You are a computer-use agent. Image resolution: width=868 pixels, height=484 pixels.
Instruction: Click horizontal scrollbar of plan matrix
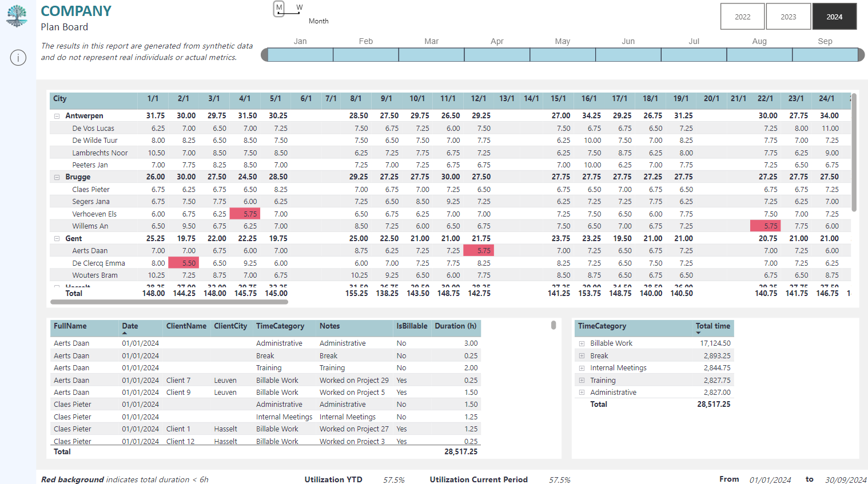pos(169,302)
